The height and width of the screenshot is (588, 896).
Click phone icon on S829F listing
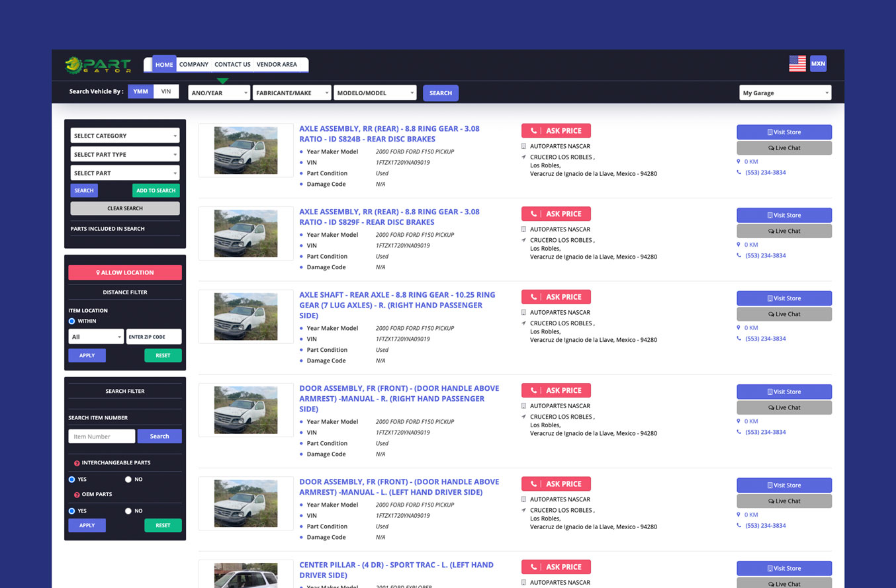(x=739, y=255)
